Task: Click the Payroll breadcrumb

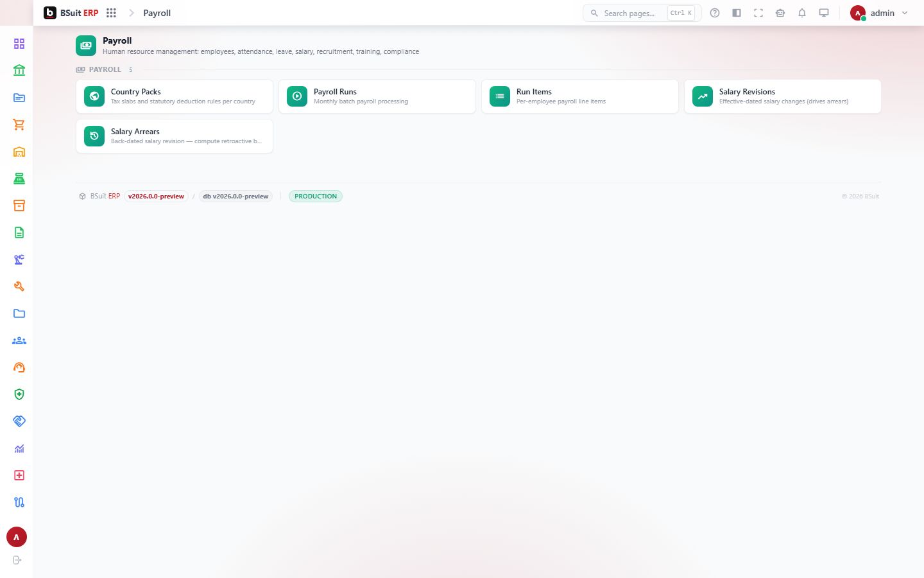Action: (157, 13)
